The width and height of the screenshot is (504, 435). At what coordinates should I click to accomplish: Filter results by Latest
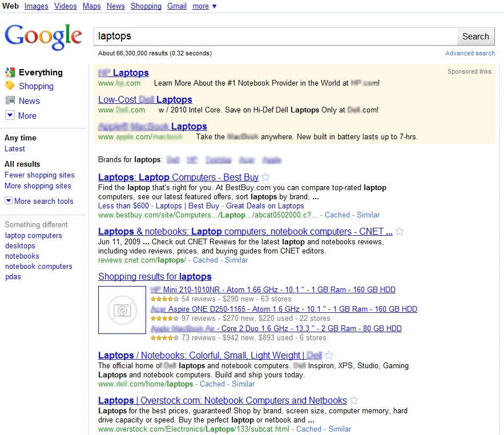tap(15, 148)
